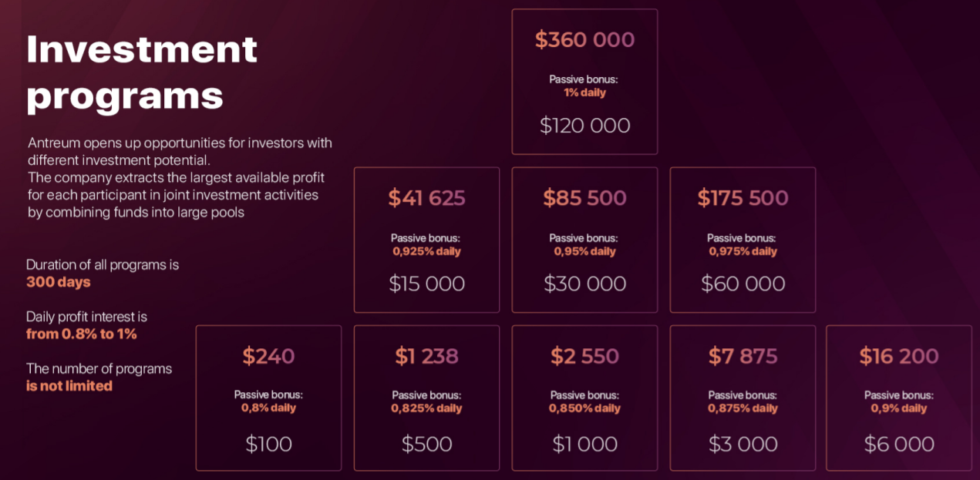Click the 0,925% daily passive bonus label
The height and width of the screenshot is (480, 980).
[426, 251]
